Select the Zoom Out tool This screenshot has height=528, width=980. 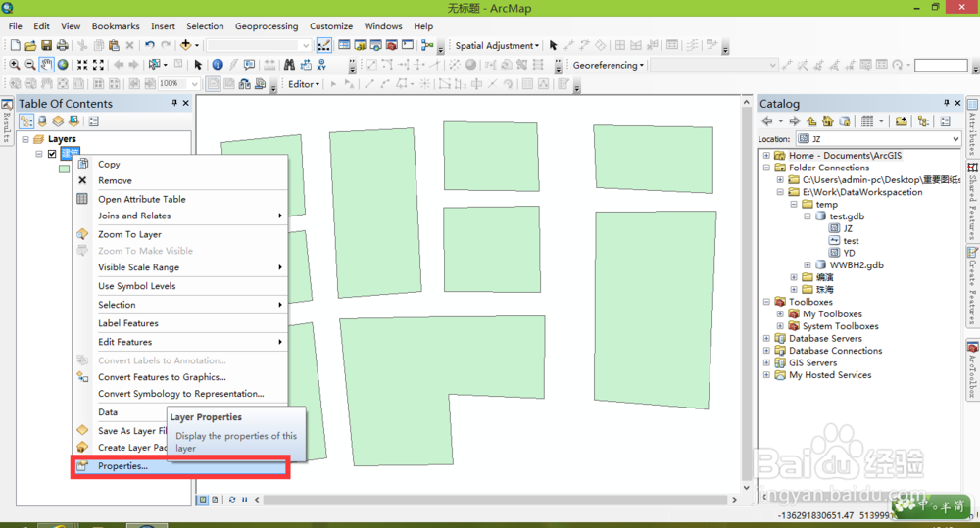[x=30, y=65]
